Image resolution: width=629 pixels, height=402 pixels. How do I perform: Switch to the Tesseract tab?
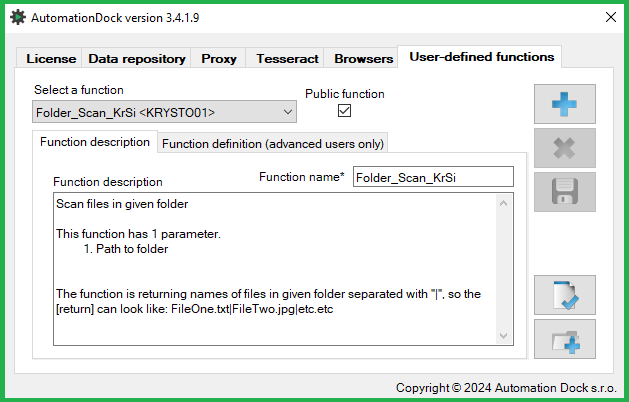pos(287,59)
